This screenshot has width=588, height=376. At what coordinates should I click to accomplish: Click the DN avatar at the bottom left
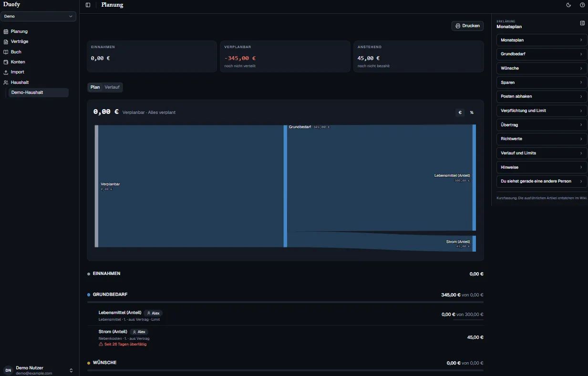(x=9, y=370)
